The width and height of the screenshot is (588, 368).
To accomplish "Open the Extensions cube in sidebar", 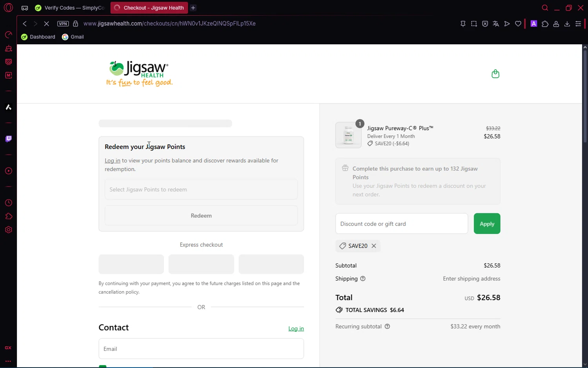I will click(x=8, y=216).
